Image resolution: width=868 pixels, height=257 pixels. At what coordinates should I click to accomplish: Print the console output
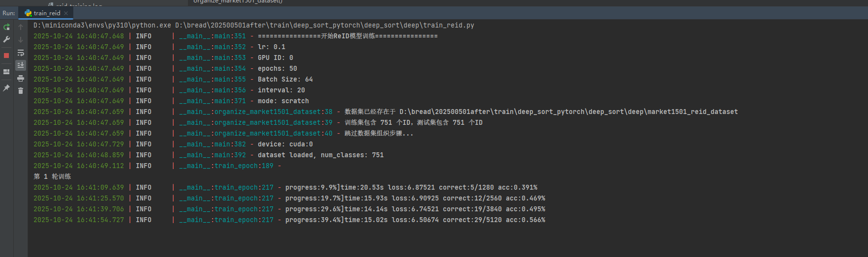(21, 78)
